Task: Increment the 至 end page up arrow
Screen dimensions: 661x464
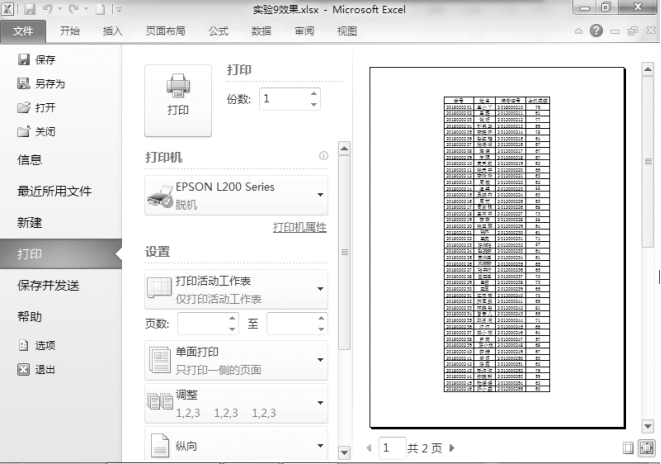Action: 322,318
